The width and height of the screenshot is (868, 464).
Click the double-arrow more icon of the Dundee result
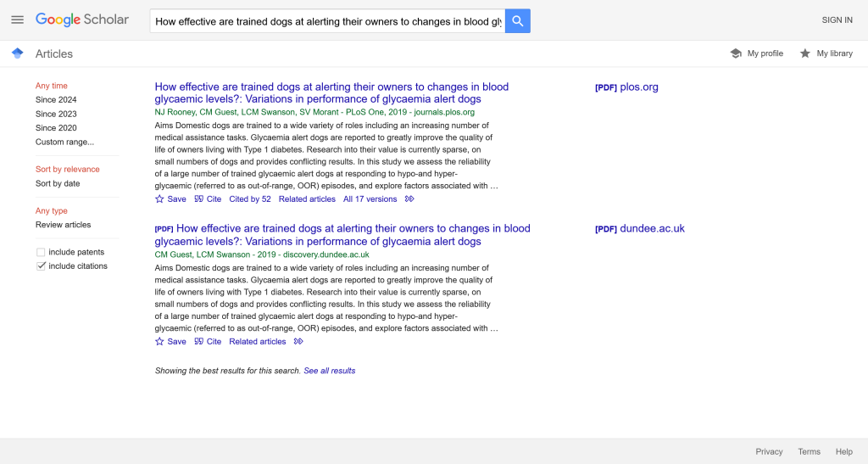tap(298, 341)
